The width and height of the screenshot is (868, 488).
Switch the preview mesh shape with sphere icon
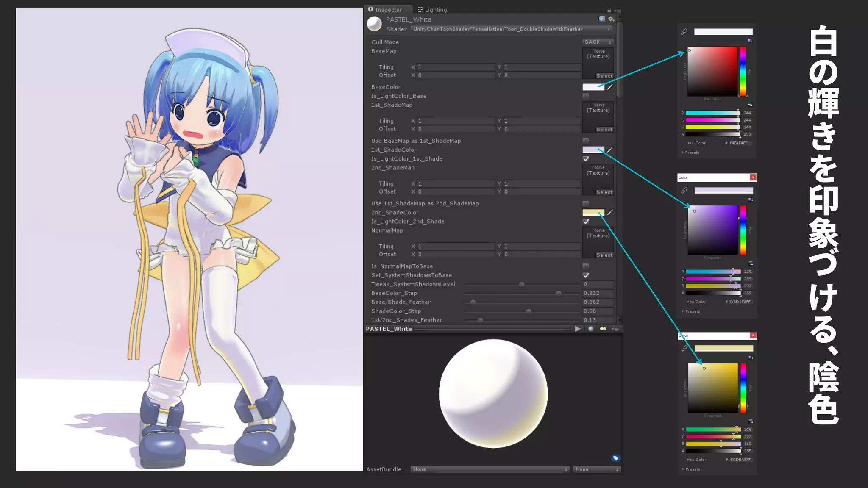[x=591, y=329]
